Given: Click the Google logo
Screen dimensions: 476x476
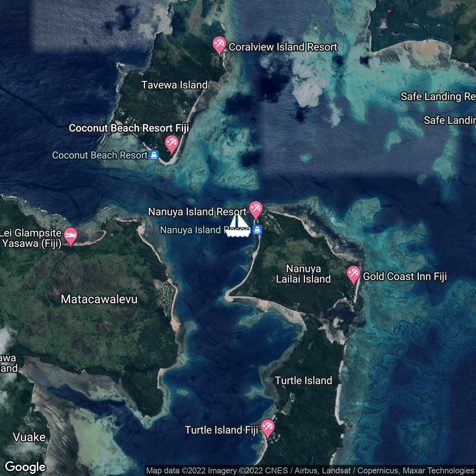Looking at the screenshot, I should point(25,467).
